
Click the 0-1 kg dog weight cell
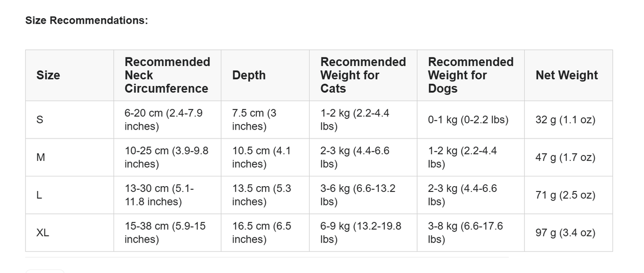468,120
